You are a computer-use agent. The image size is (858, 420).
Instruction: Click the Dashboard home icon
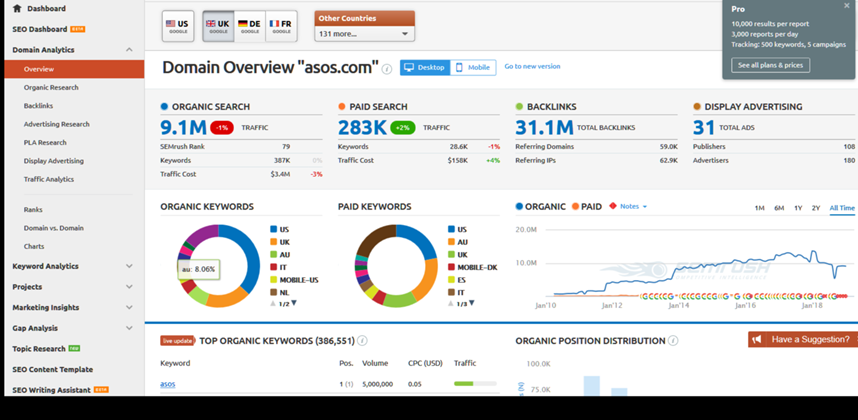[17, 9]
